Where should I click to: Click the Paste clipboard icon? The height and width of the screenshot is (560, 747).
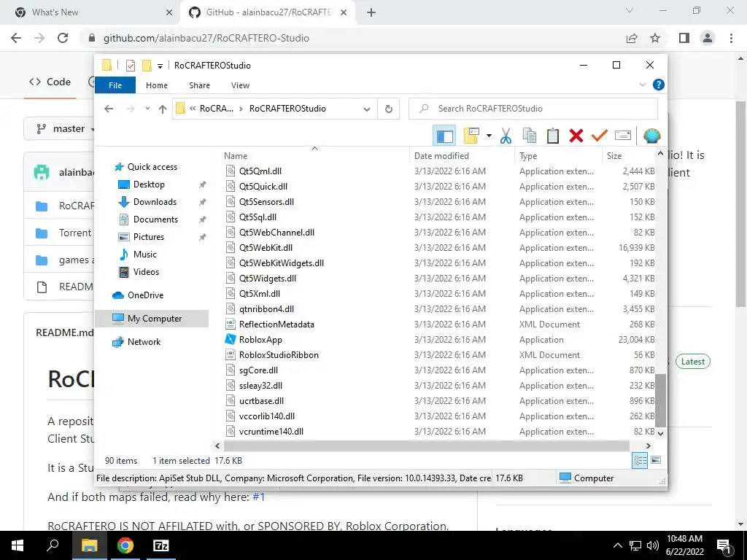(x=553, y=136)
